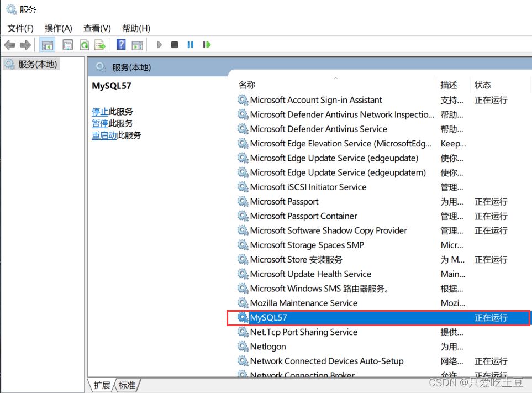The width and height of the screenshot is (532, 393).
Task: Click the Stop Service toolbar icon
Action: 174,45
